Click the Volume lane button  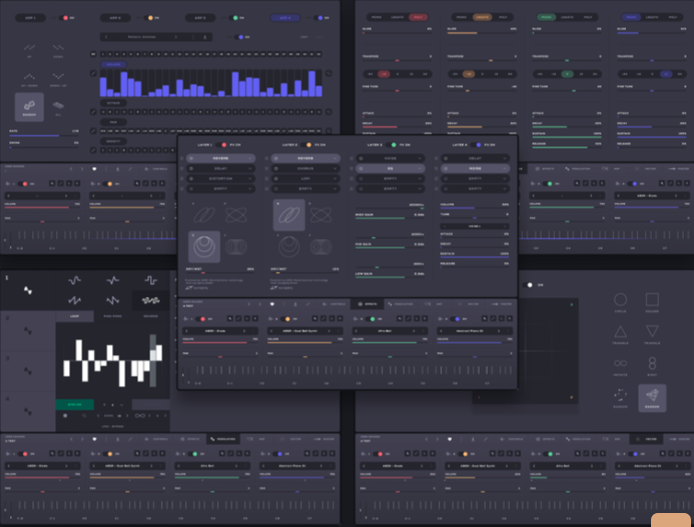[x=114, y=64]
